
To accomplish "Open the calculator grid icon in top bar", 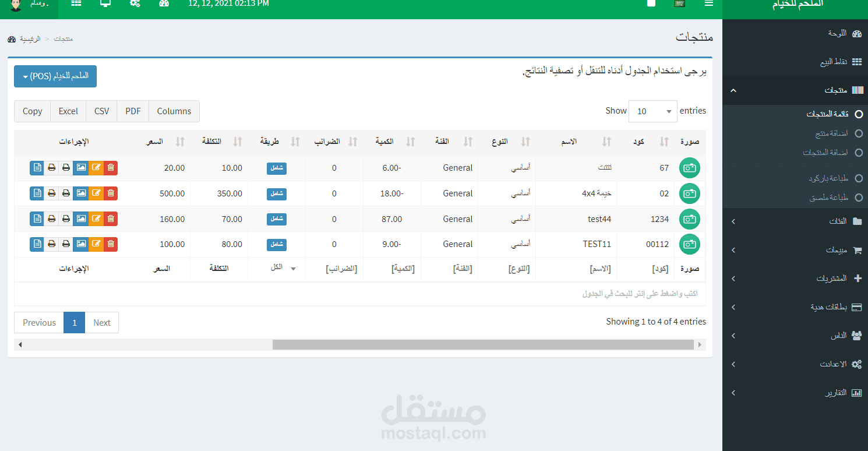I will coord(76,3).
